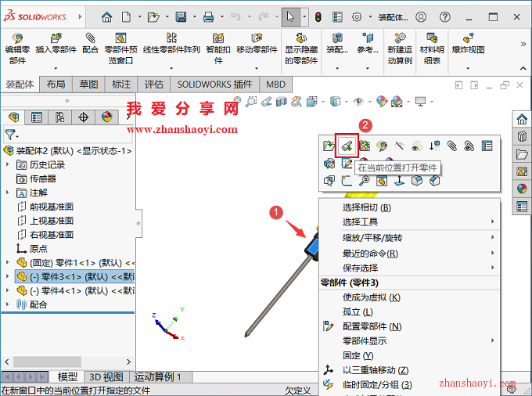Image resolution: width=532 pixels, height=396 pixels.
Task: Open the Help question mark icon
Action: (445, 16)
